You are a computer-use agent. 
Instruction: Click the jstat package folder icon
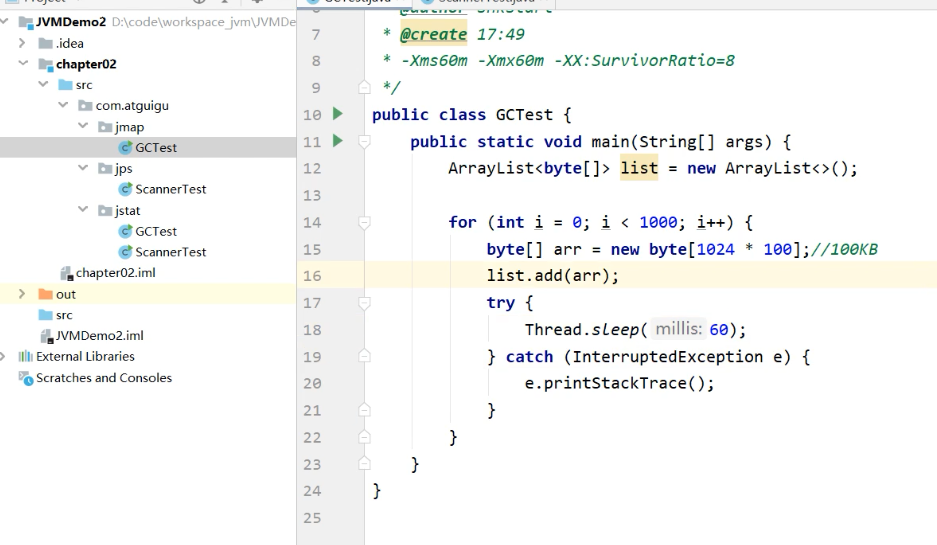pyautogui.click(x=105, y=210)
